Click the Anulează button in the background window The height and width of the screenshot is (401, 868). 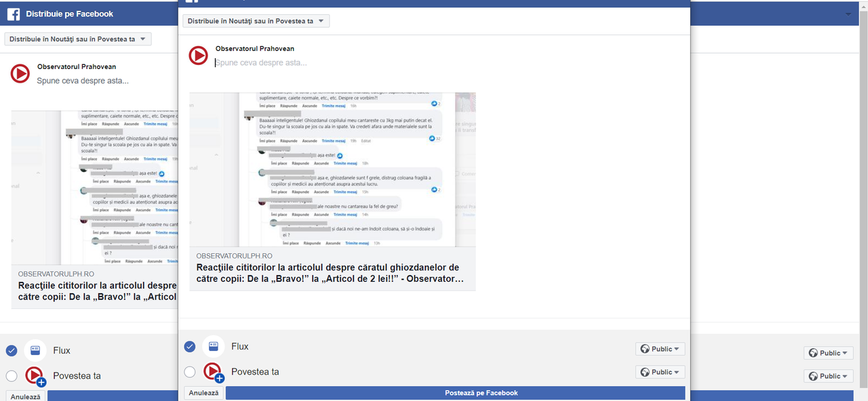point(25,396)
